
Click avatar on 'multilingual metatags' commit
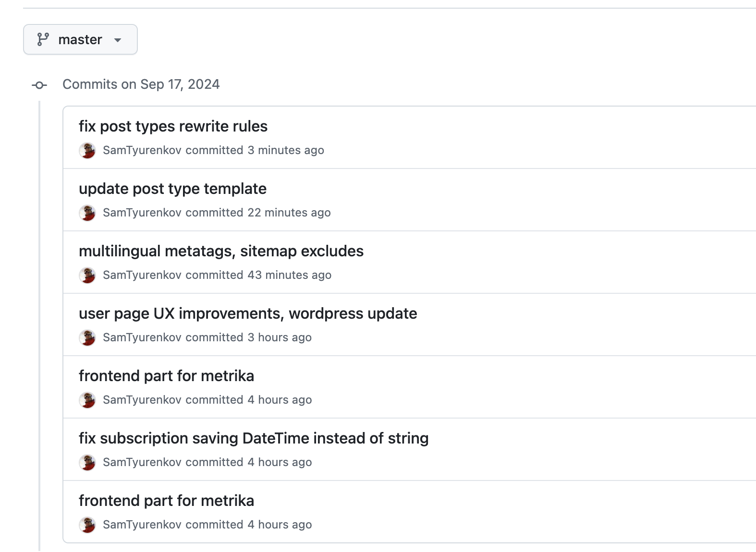click(87, 275)
